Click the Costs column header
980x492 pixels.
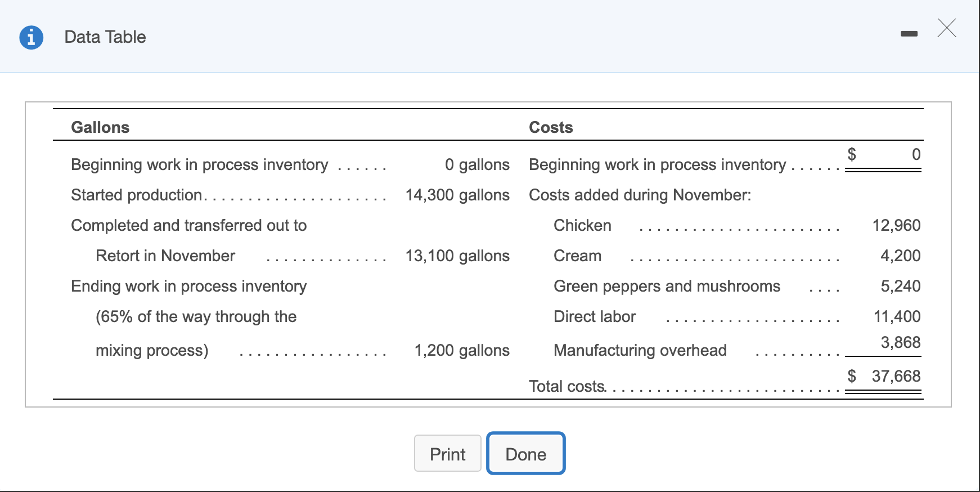point(551,127)
